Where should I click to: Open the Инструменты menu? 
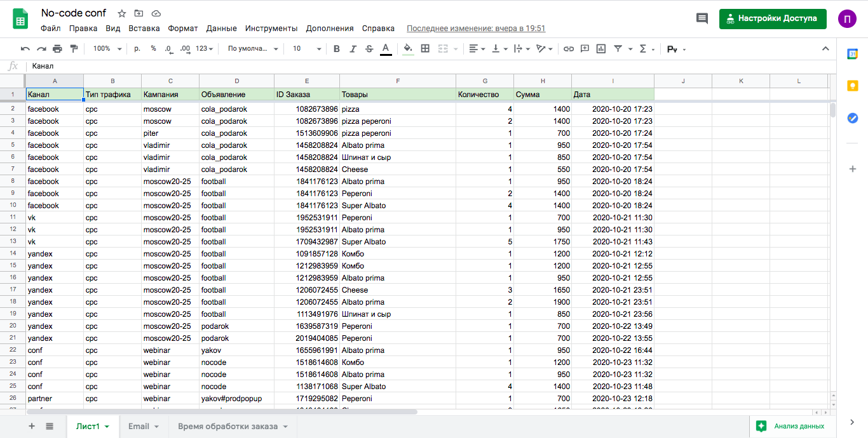pyautogui.click(x=271, y=29)
